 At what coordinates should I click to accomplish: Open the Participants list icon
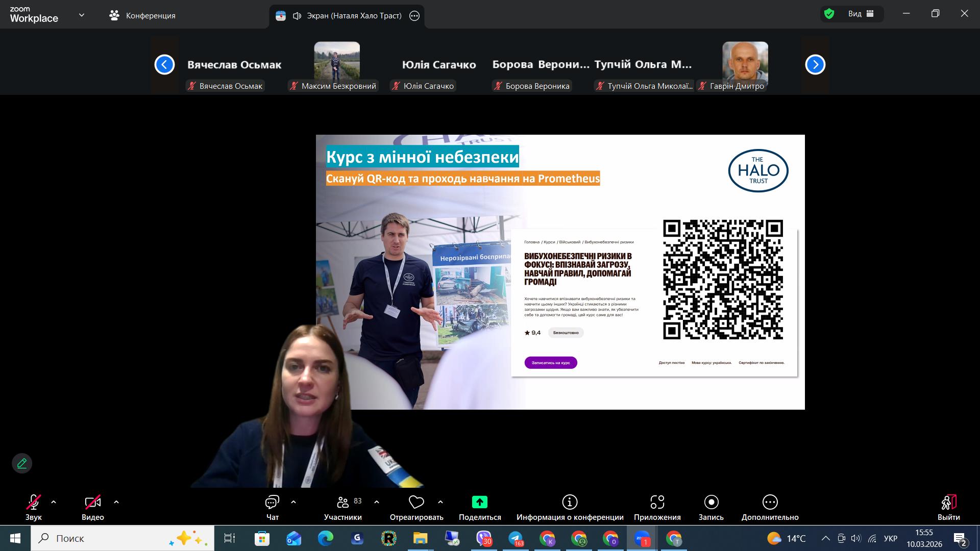click(343, 503)
